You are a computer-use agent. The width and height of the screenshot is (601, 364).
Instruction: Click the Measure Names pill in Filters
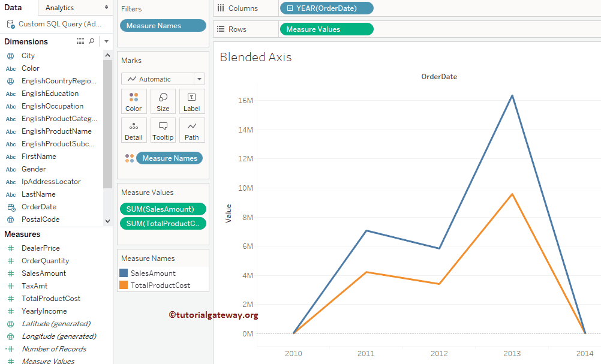(x=163, y=26)
